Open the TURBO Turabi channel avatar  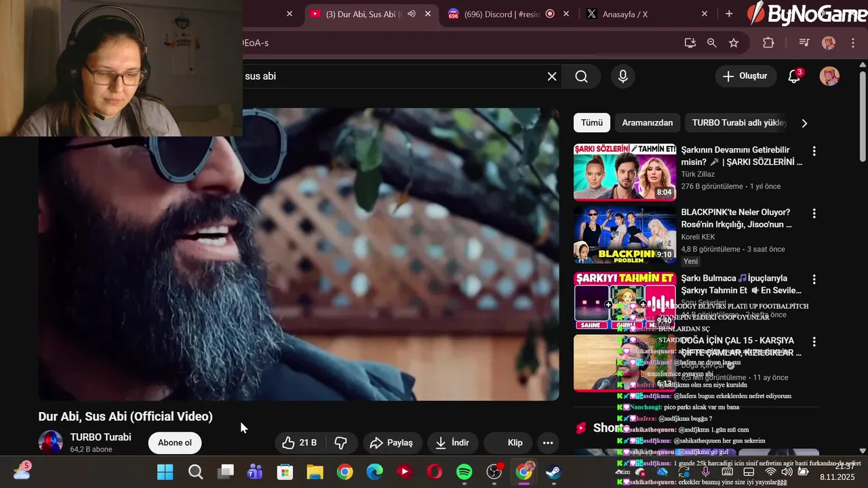(50, 443)
